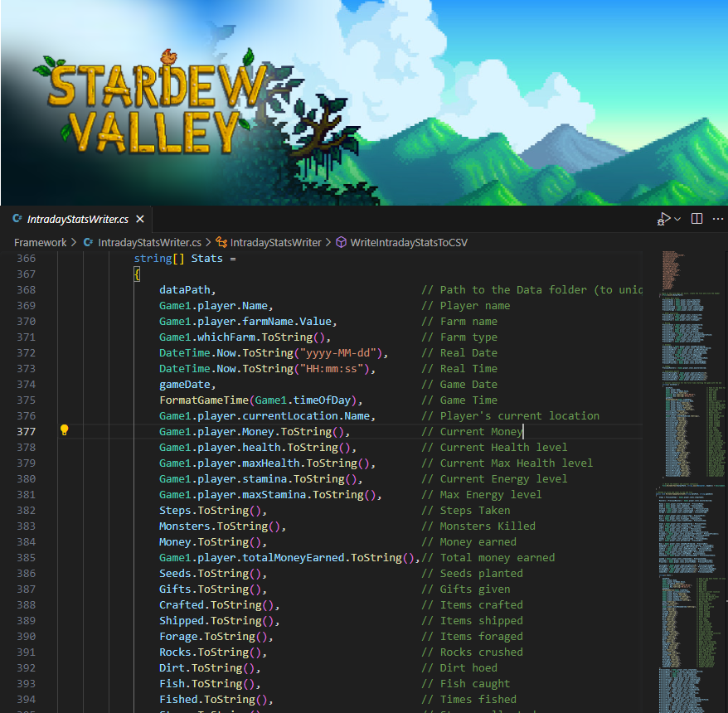The image size is (728, 713).
Task: Click 'Game1.player.health.ToString(),' code
Action: pos(257,448)
